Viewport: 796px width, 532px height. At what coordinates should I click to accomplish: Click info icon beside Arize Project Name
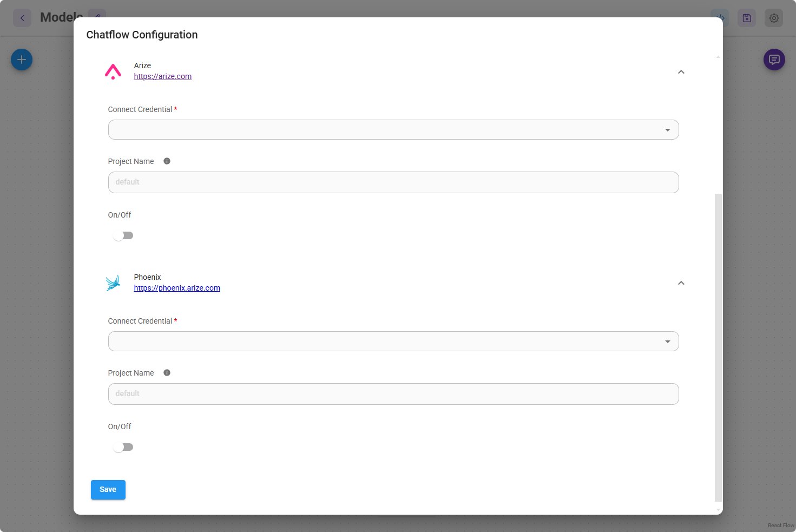167,161
